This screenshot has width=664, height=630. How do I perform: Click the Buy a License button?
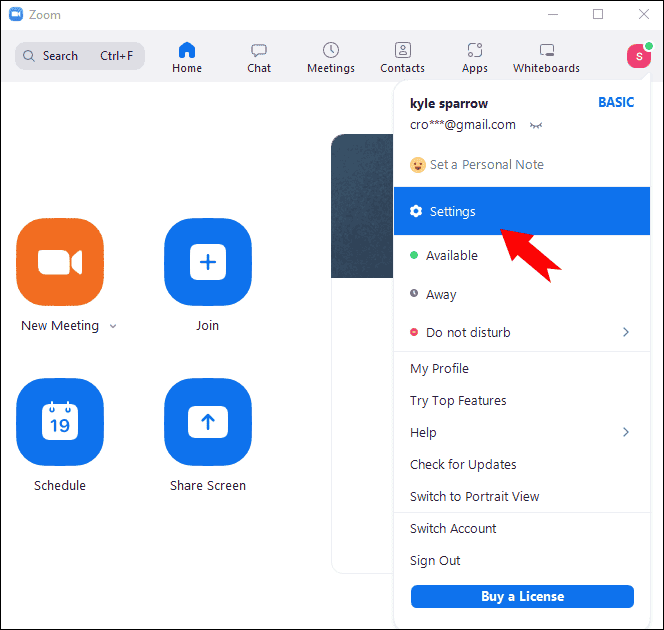coord(522,597)
